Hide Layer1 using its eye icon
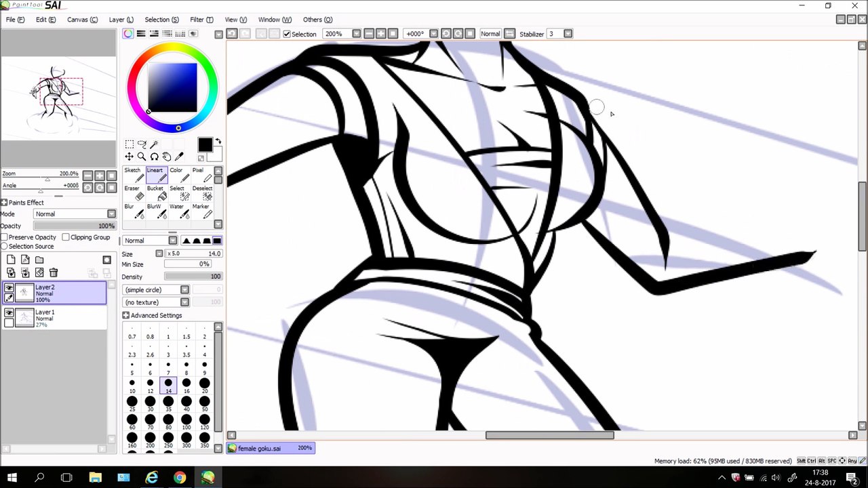868x488 pixels. [x=9, y=314]
